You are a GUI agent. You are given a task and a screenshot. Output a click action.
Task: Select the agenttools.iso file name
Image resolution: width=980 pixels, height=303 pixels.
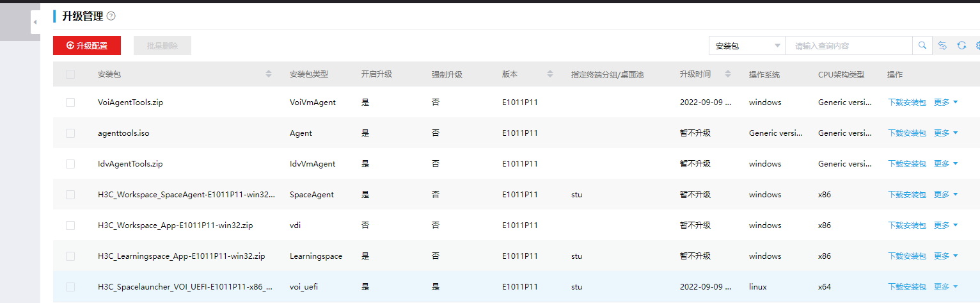(123, 133)
